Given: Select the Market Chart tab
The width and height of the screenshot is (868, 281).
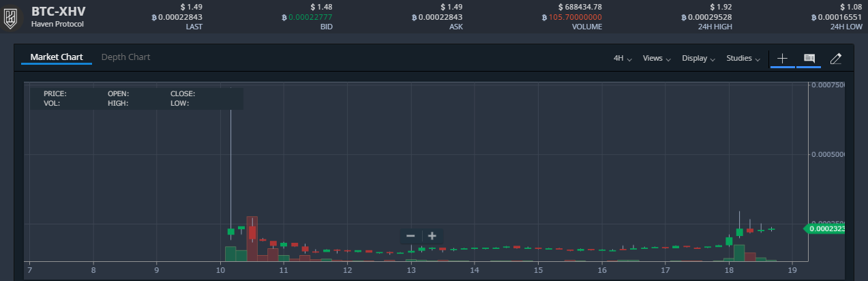Looking at the screenshot, I should click(57, 57).
